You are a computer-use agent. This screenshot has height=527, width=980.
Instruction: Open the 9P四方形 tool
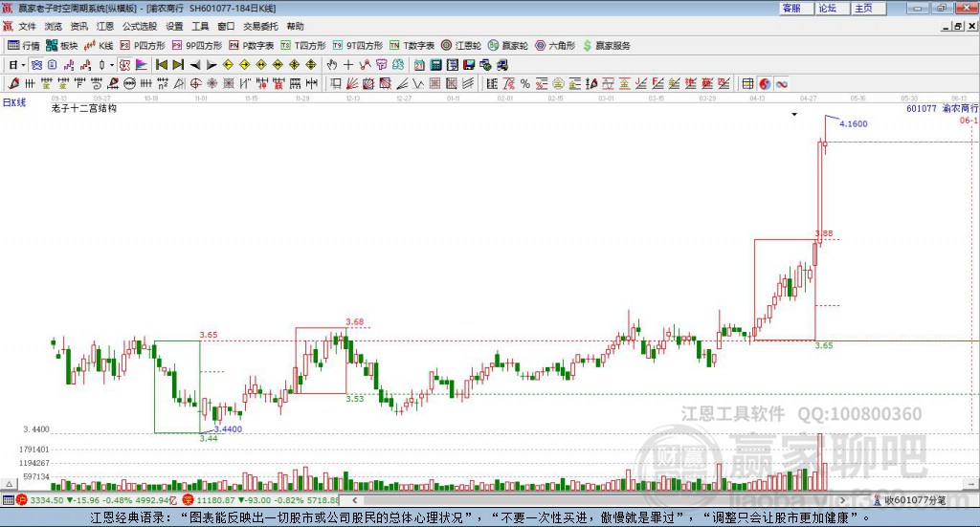pyautogui.click(x=197, y=46)
